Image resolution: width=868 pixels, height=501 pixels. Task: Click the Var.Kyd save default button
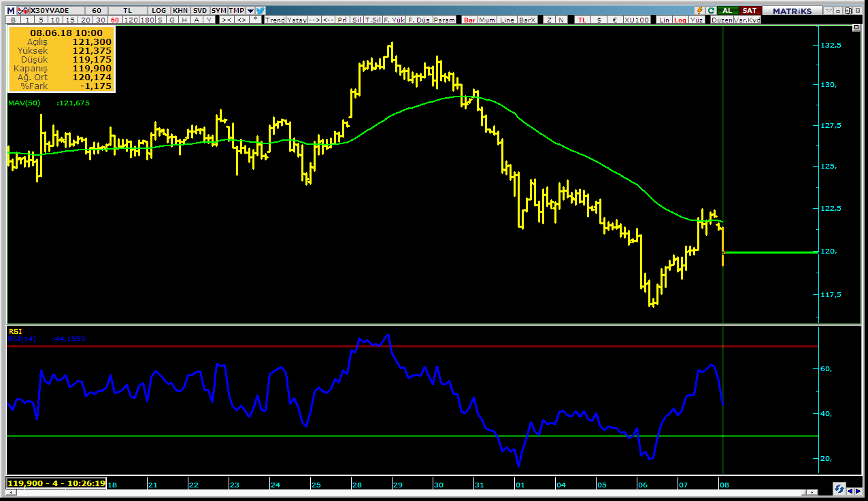click(x=748, y=20)
